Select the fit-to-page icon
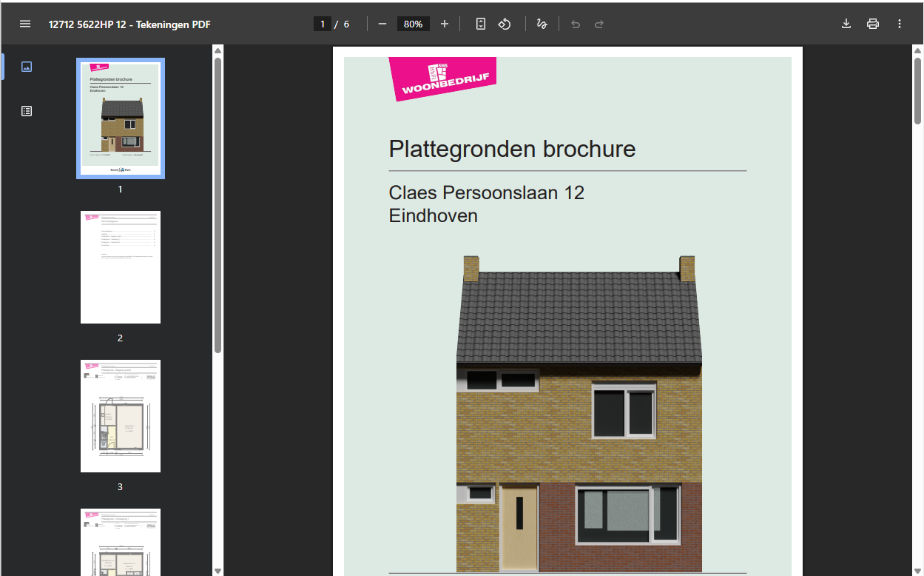The height and width of the screenshot is (576, 924). 480,23
